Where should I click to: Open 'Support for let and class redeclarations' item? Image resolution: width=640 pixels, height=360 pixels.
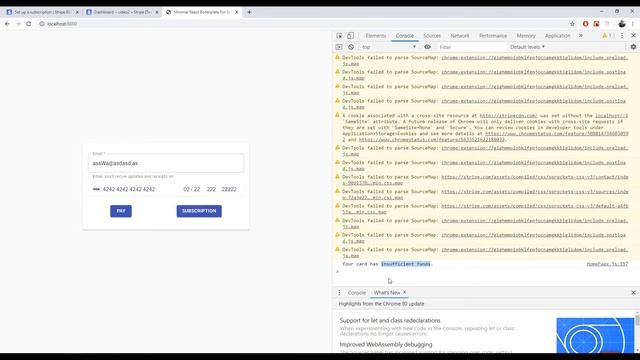(390, 320)
